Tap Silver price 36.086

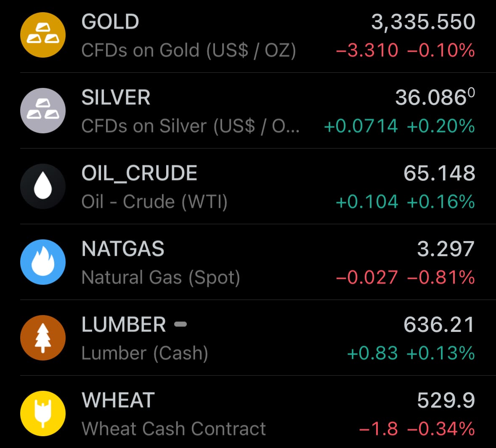(435, 97)
